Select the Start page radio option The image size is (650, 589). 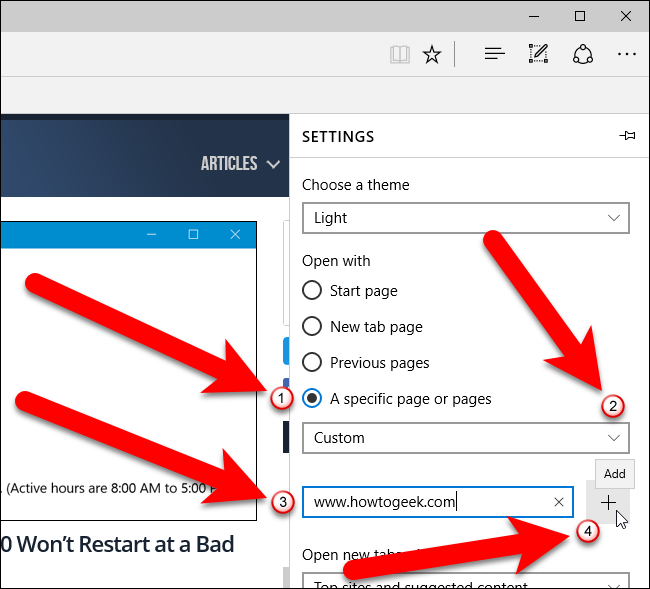312,290
